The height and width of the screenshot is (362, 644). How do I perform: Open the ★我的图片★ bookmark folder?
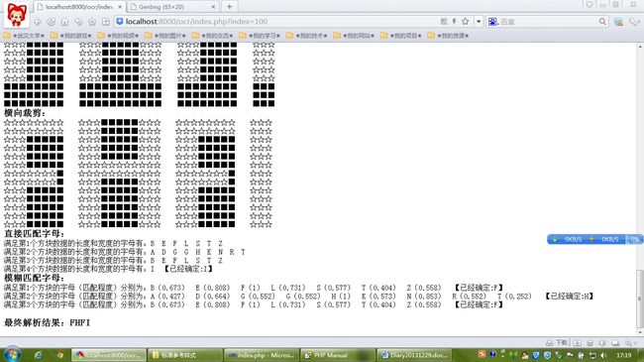point(165,36)
